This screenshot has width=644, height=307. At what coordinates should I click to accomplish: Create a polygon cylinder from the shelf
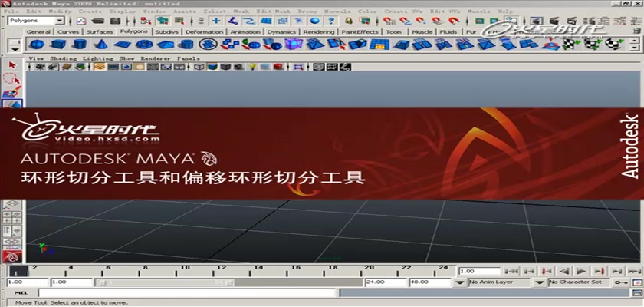pyautogui.click(x=80, y=44)
